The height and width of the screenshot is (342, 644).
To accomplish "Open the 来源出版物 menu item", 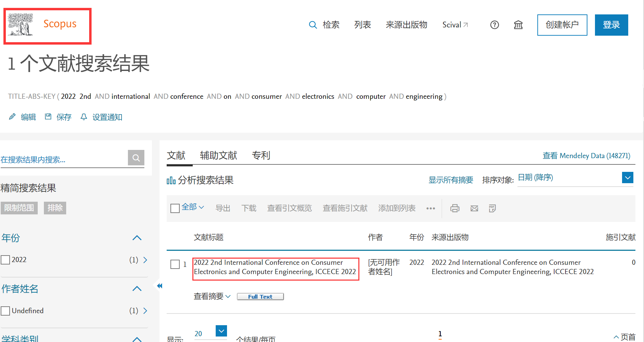I will click(x=406, y=25).
